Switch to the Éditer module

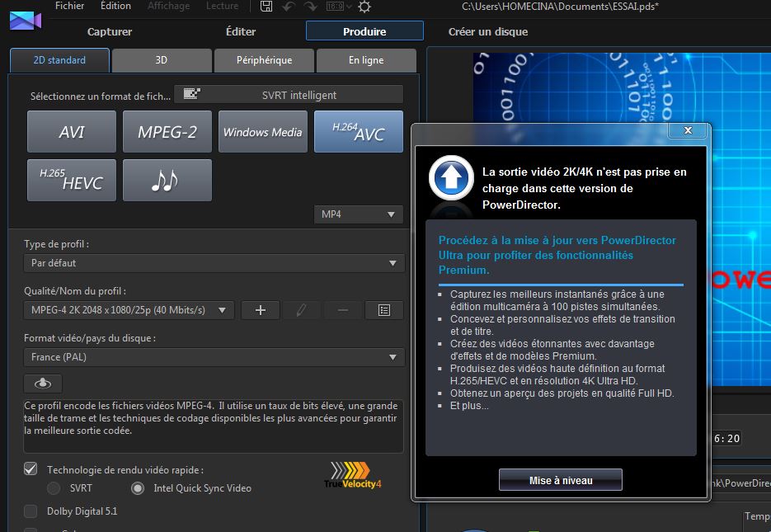tap(241, 31)
